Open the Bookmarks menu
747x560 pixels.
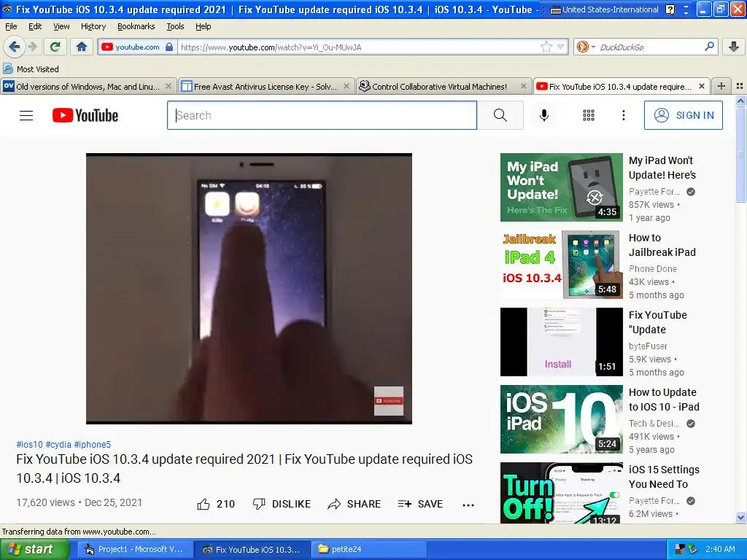(136, 26)
